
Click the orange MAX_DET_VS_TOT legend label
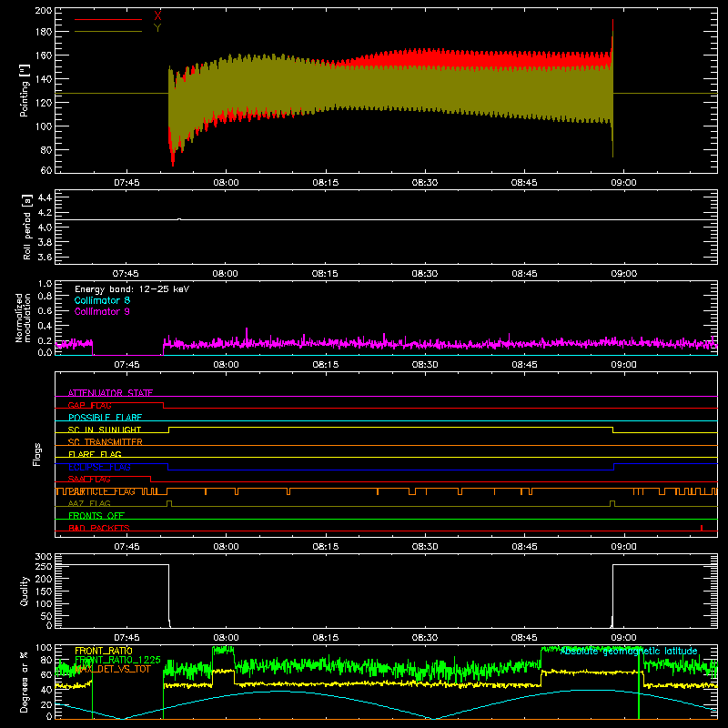(113, 669)
